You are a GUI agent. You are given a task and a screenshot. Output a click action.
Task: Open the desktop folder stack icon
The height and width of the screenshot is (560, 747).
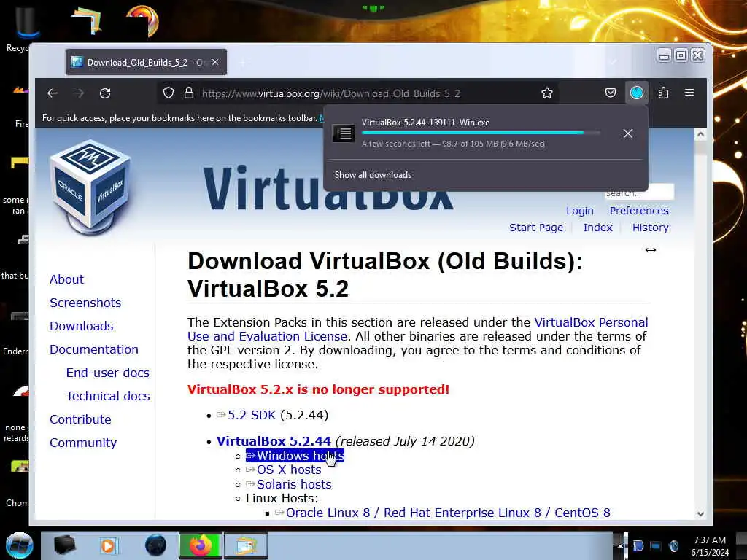point(87,20)
